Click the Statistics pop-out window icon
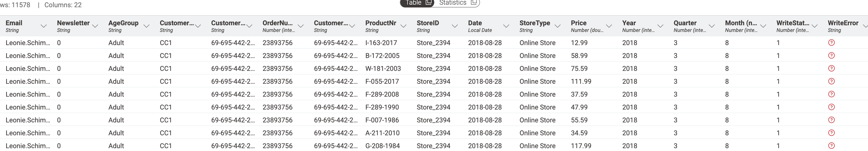Screen dimensions: 868x151 click(x=473, y=3)
